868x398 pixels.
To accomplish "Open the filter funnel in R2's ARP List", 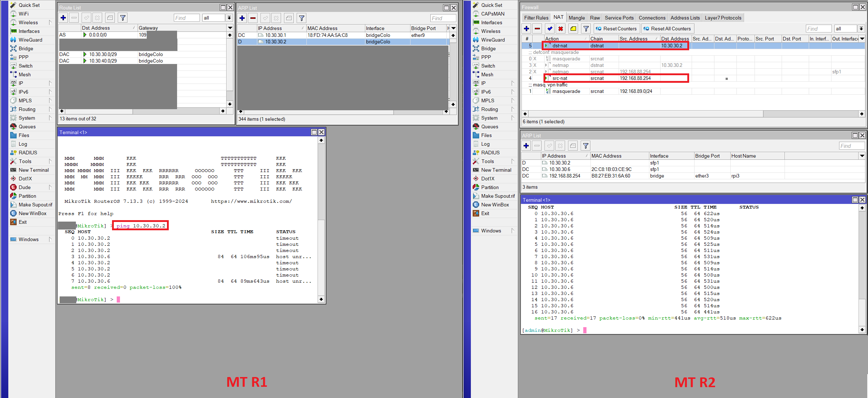I will click(585, 145).
